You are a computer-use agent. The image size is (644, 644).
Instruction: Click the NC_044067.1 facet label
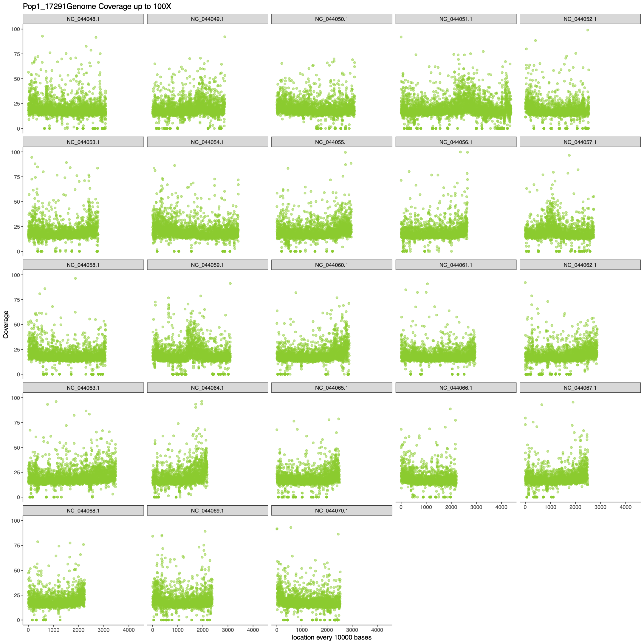point(580,388)
